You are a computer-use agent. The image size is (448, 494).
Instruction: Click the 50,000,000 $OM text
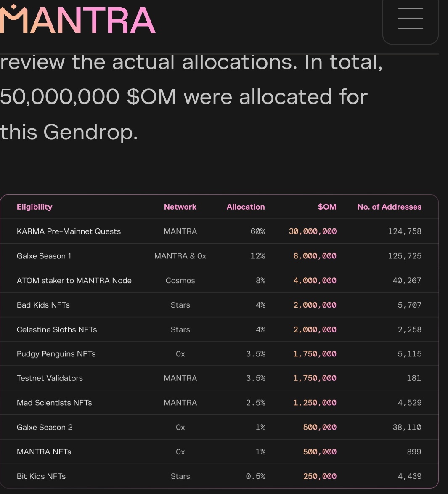tap(86, 96)
